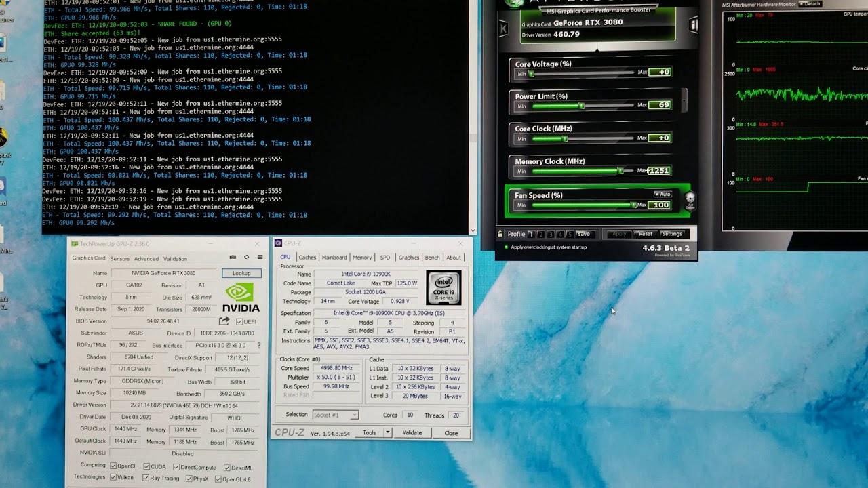
Task: Select Afterburner profile slot 4
Action: tap(560, 234)
